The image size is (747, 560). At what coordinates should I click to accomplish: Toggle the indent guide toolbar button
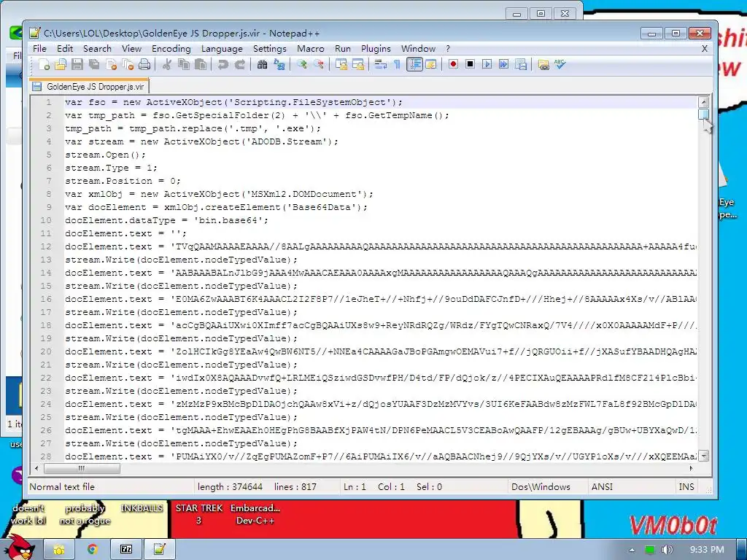coord(414,64)
